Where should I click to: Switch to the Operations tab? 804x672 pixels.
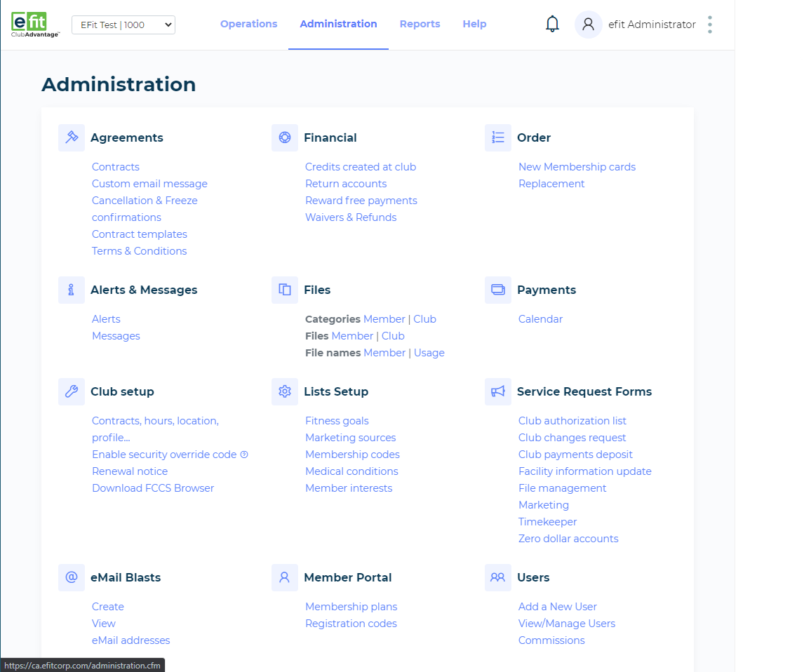coord(248,24)
